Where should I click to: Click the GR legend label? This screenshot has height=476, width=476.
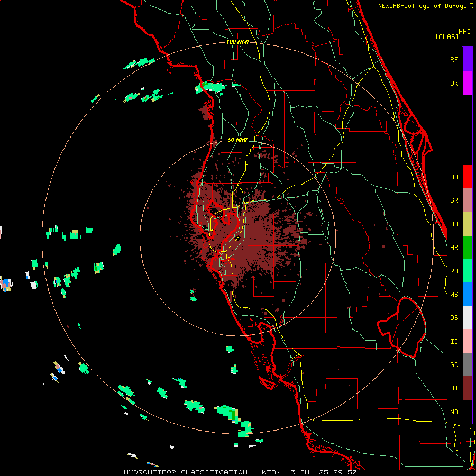pyautogui.click(x=454, y=200)
